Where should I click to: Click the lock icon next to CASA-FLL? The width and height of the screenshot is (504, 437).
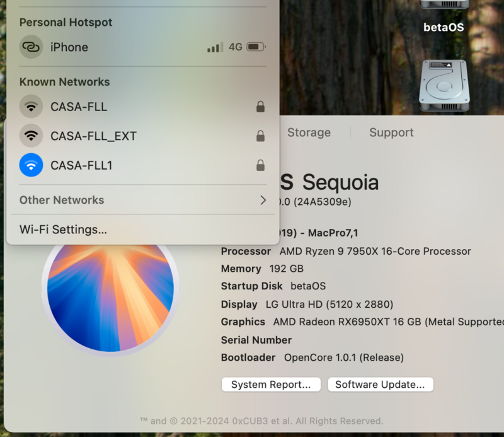pos(260,107)
